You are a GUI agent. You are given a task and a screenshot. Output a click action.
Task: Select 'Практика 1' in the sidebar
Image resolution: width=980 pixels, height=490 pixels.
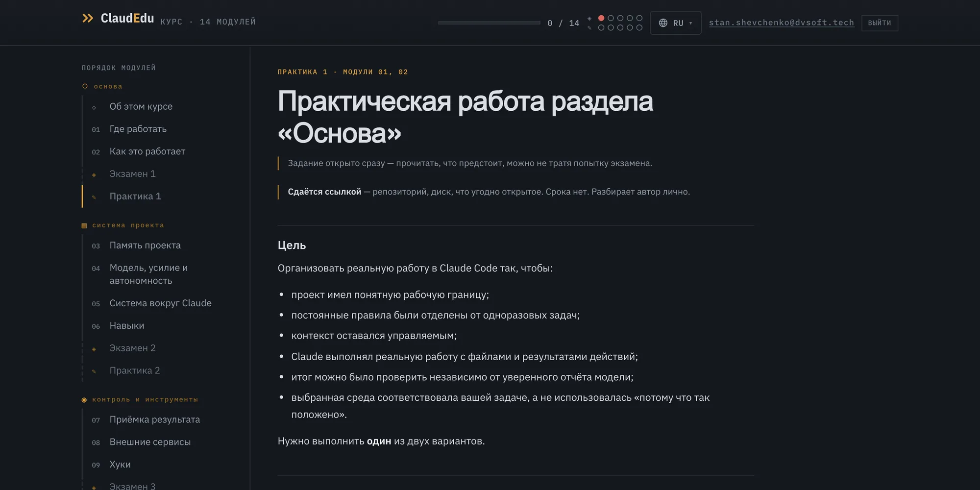135,196
